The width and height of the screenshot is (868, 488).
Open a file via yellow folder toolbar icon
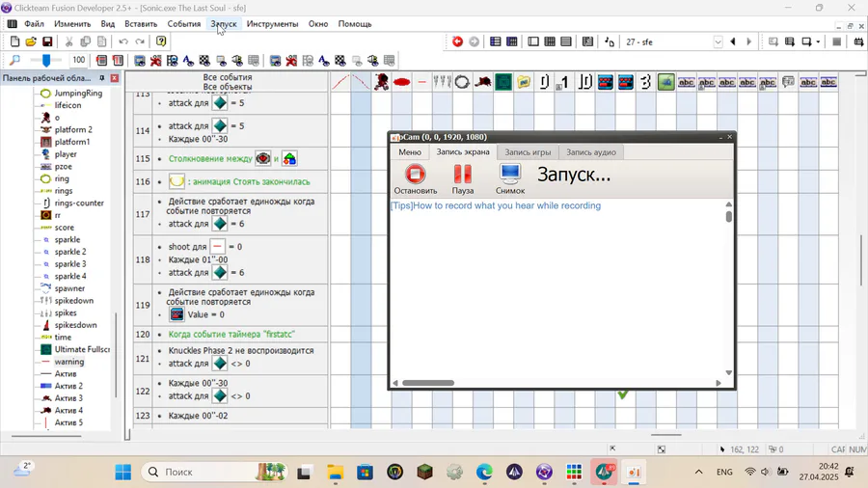(x=31, y=41)
